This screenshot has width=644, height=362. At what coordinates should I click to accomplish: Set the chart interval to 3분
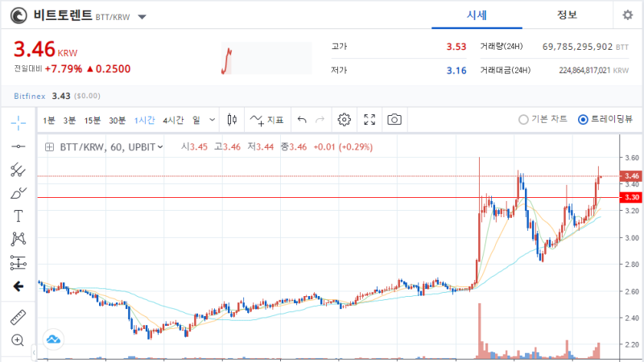[69, 120]
